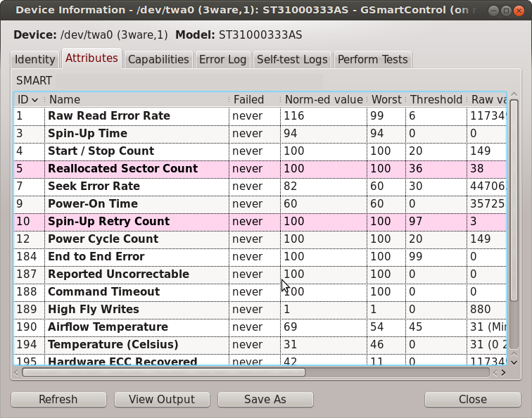
Task: Click device path /dev/twa0 (3ware,1)
Action: [x=114, y=35]
